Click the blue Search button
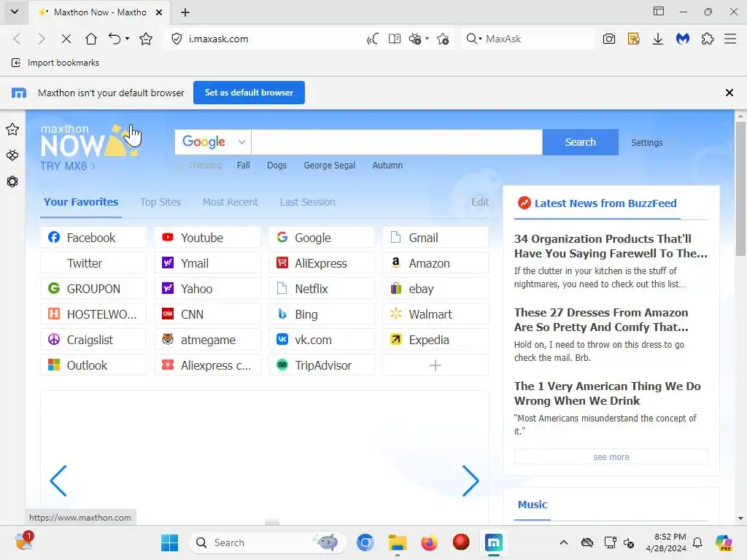The height and width of the screenshot is (560, 747). [580, 142]
